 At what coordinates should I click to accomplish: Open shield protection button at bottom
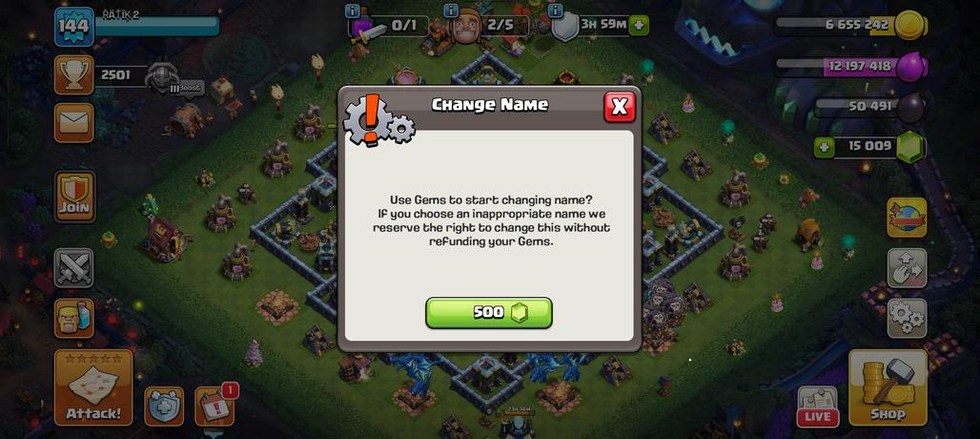click(164, 407)
